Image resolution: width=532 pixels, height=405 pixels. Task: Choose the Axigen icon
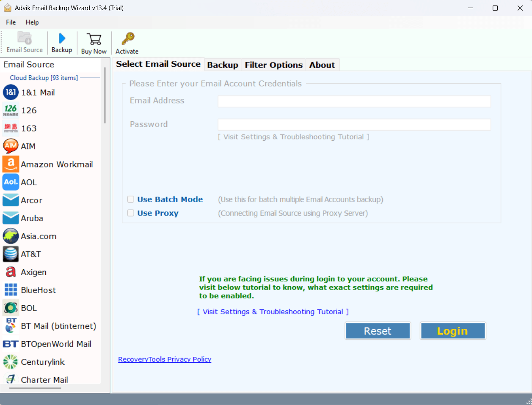click(x=11, y=272)
